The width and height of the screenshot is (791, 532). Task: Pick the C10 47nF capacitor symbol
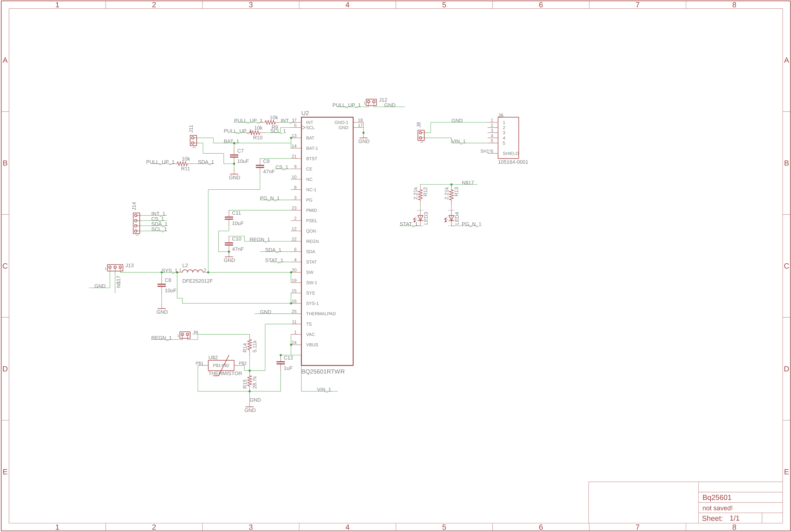[229, 244]
